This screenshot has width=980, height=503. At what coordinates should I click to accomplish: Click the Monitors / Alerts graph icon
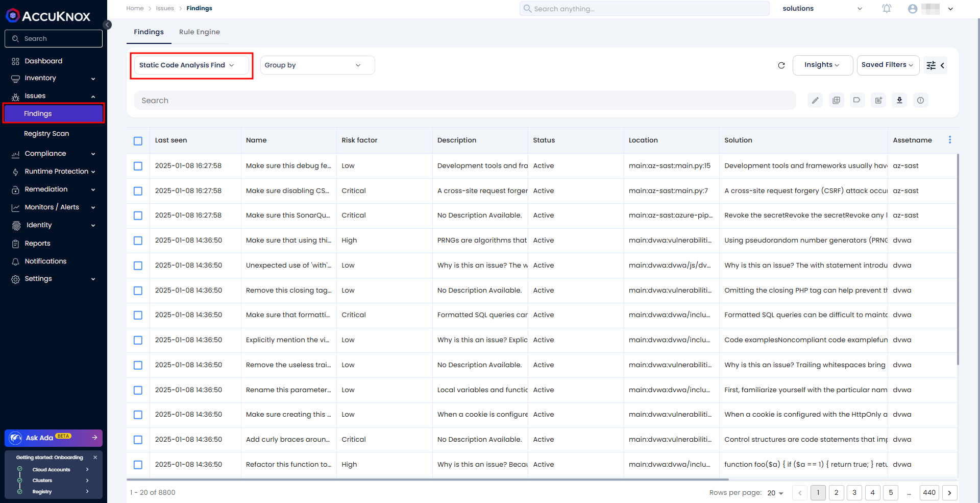point(15,207)
